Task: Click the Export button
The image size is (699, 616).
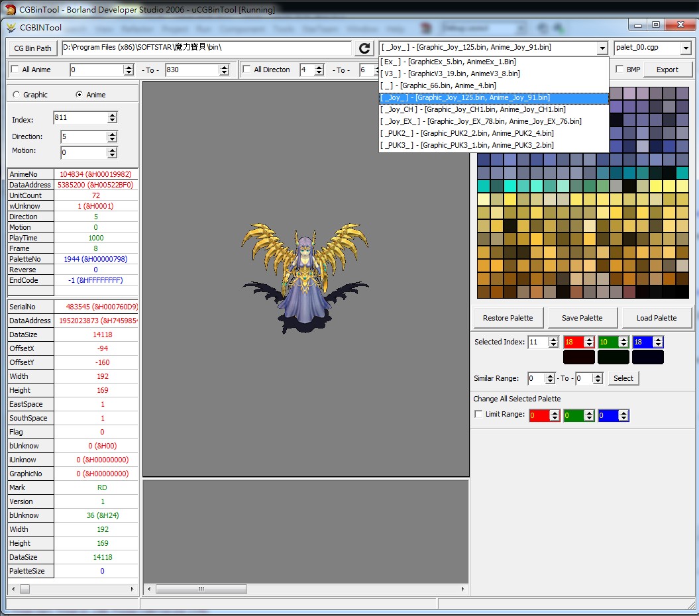Action: (667, 70)
